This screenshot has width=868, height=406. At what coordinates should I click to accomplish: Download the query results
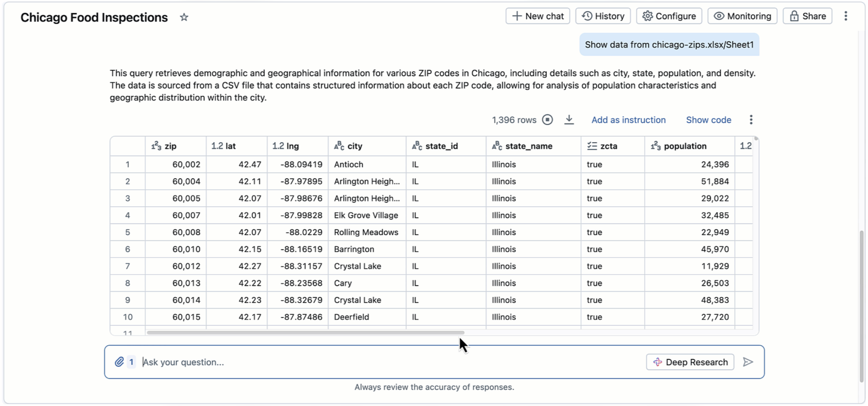(x=569, y=120)
